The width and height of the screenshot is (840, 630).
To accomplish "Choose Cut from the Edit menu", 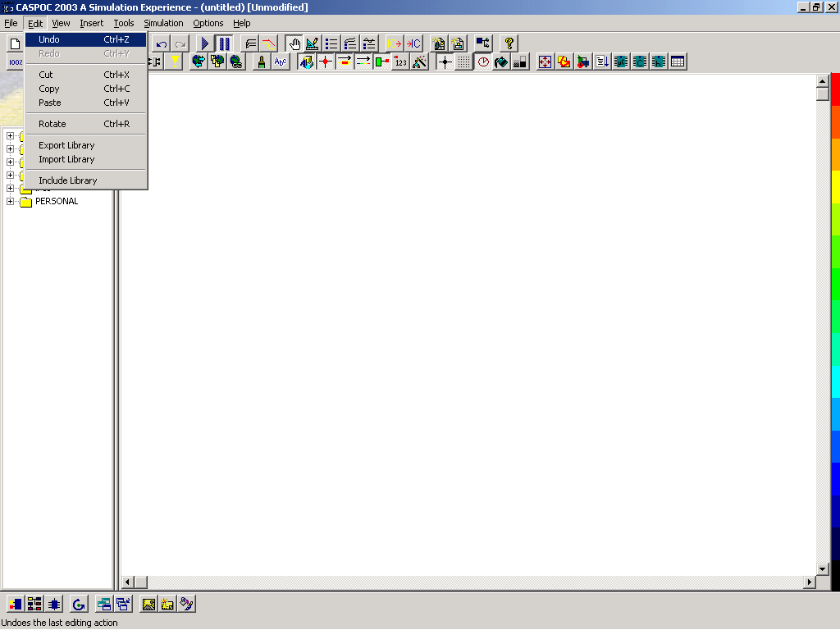I will [x=85, y=75].
